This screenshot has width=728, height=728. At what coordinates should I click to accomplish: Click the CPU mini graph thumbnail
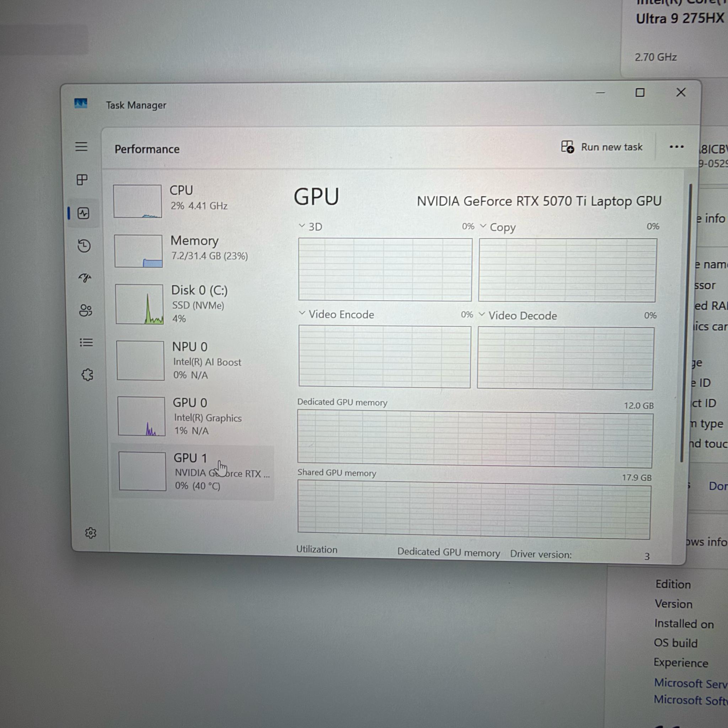138,201
